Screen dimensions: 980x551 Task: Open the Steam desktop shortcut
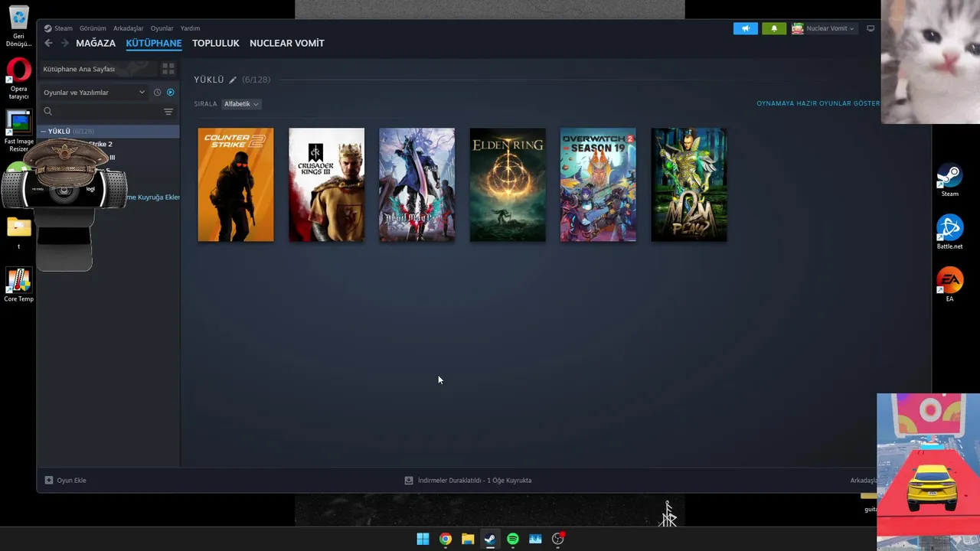coord(949,181)
